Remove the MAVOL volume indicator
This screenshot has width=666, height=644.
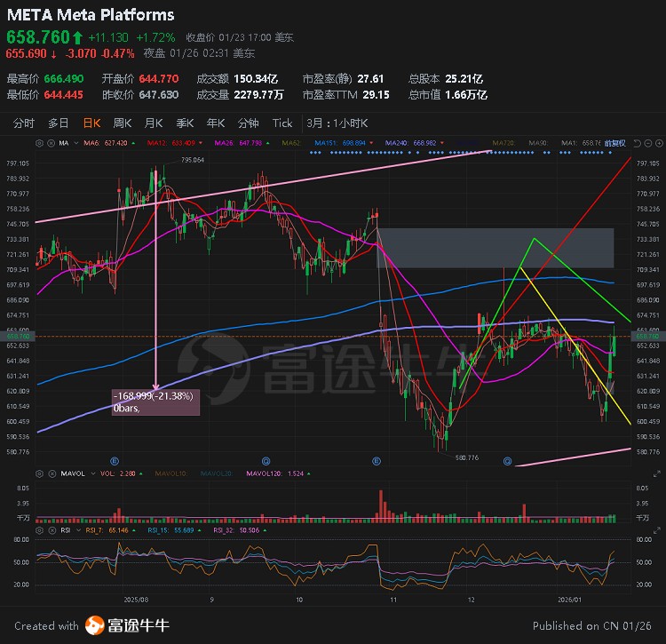click(x=52, y=473)
